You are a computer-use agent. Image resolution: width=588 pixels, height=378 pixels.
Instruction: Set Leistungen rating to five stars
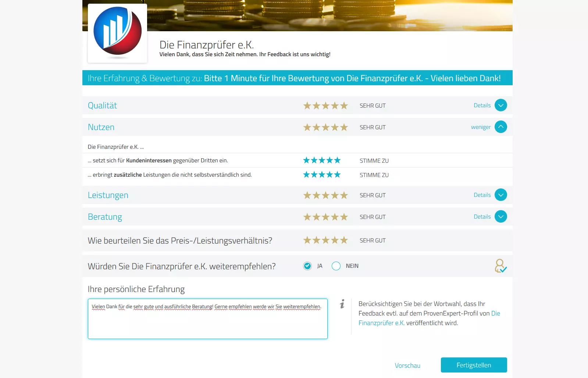tap(344, 195)
